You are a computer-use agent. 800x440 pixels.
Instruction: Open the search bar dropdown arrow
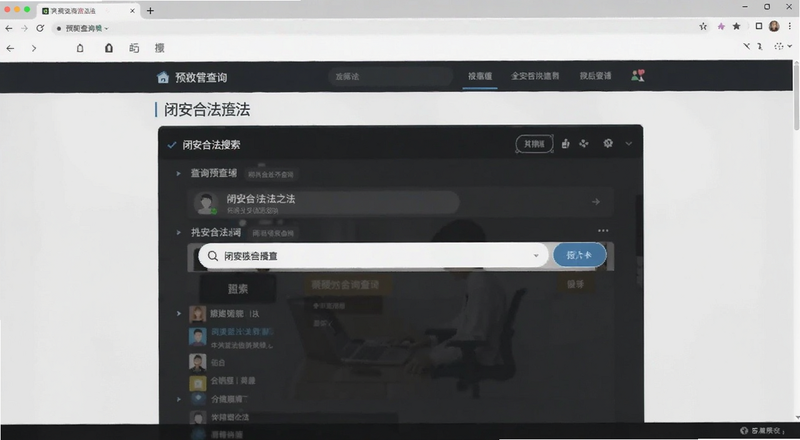pyautogui.click(x=536, y=256)
